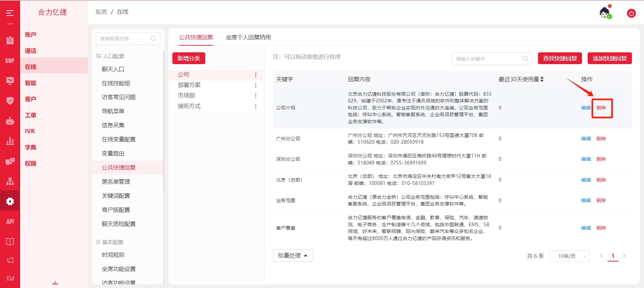Open the more options dots for 接听方式
This screenshot has height=288, width=644.
(256, 106)
